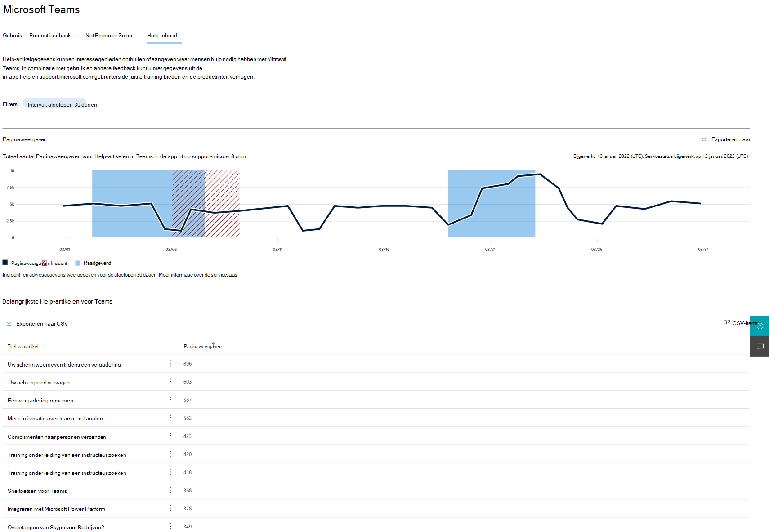The image size is (769, 532).
Task: Select the Help-inhoud tab
Action: coord(162,36)
